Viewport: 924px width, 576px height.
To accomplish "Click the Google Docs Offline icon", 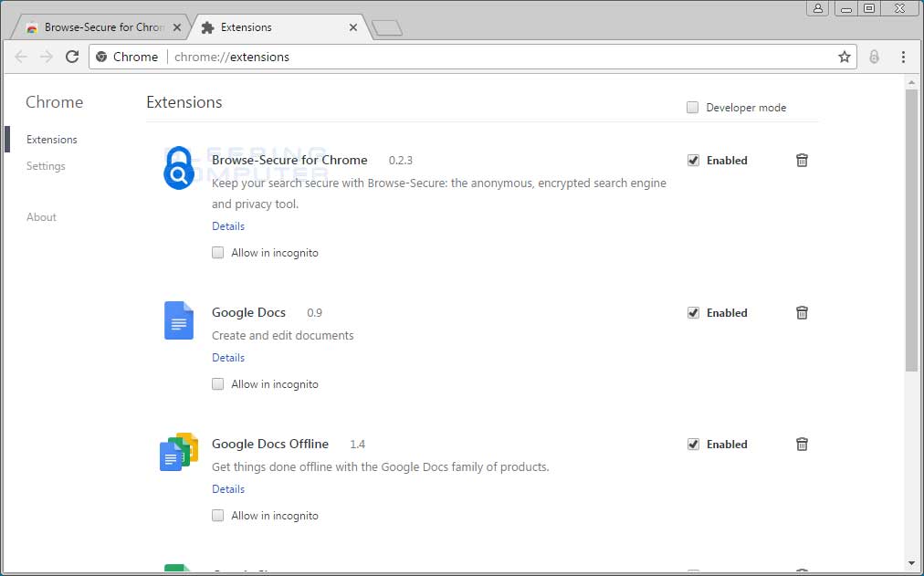I will coord(179,452).
